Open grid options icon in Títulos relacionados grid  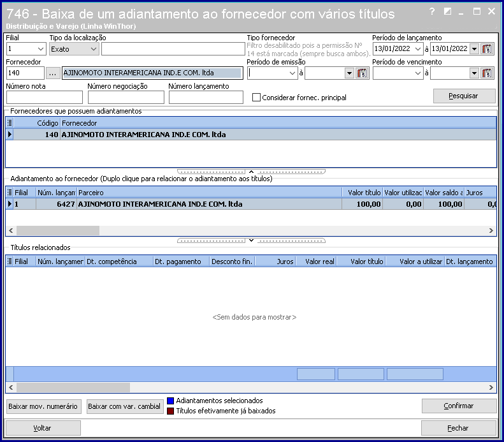pyautogui.click(x=10, y=262)
